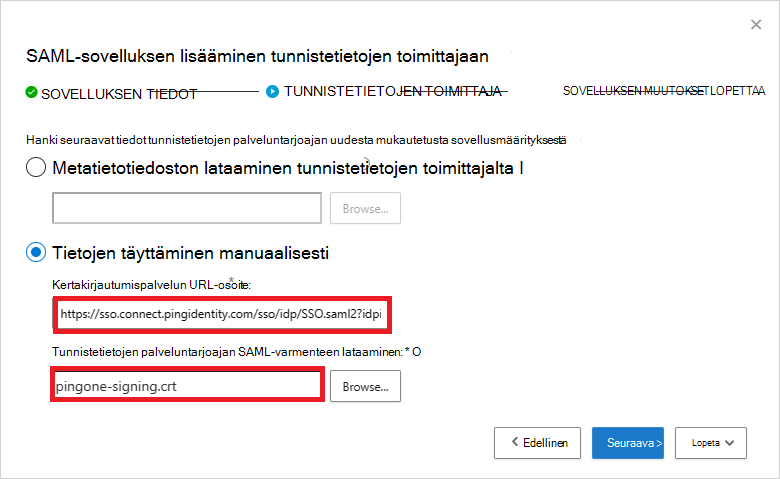
Task: Select Tietojen täyttäminen manuaalisesti radio button
Action: (36, 253)
